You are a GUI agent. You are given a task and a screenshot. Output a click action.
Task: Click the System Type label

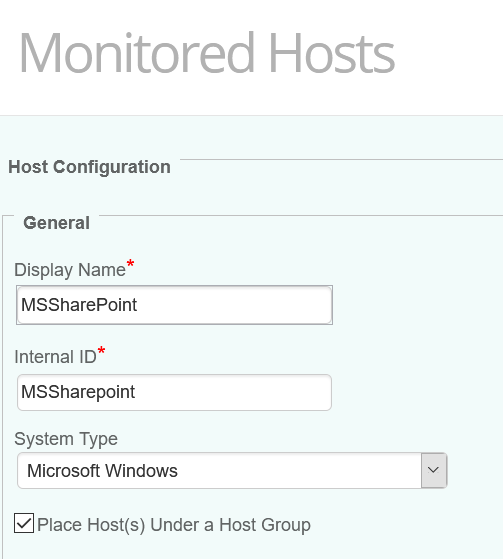point(66,439)
